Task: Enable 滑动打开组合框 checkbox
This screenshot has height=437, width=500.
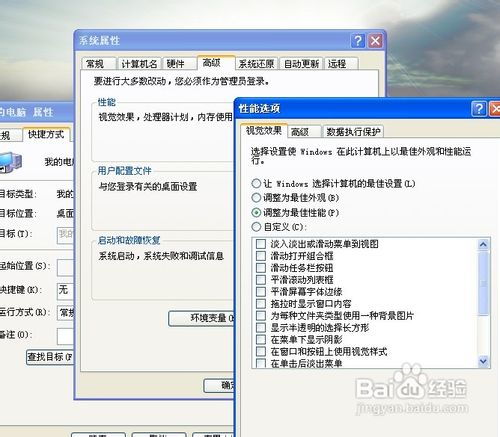Action: 261,256
